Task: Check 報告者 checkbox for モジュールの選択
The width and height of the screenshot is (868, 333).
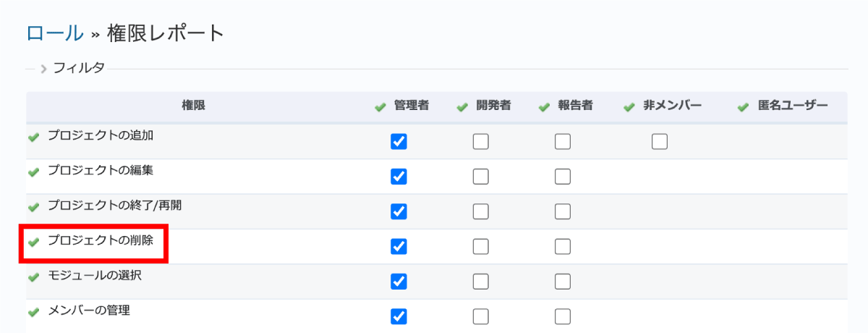Action: click(x=563, y=281)
